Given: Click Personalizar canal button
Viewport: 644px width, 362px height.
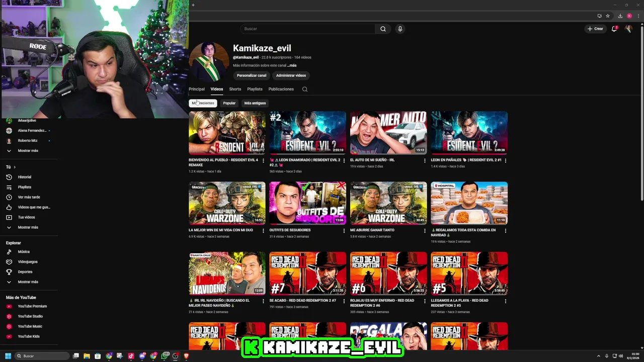Looking at the screenshot, I should (x=252, y=75).
